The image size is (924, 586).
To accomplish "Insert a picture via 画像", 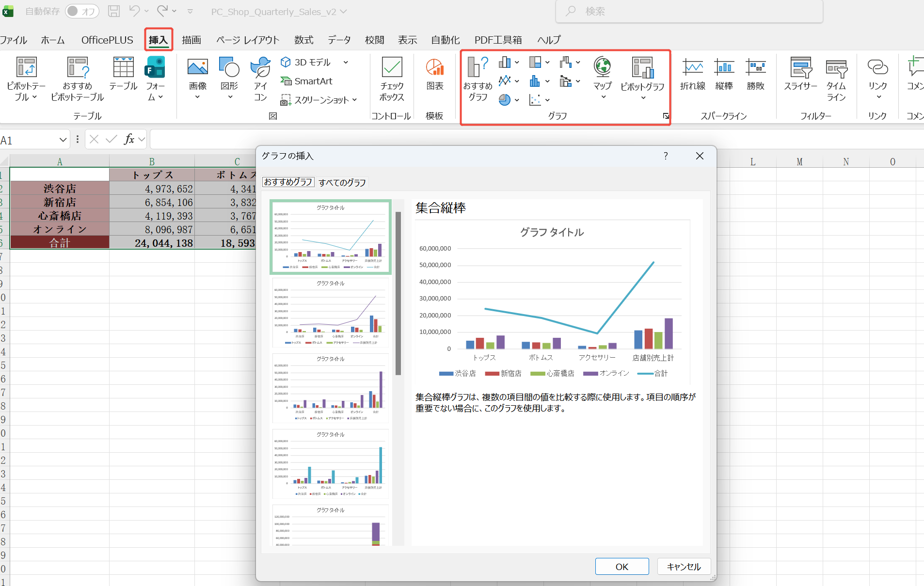I will click(x=198, y=79).
